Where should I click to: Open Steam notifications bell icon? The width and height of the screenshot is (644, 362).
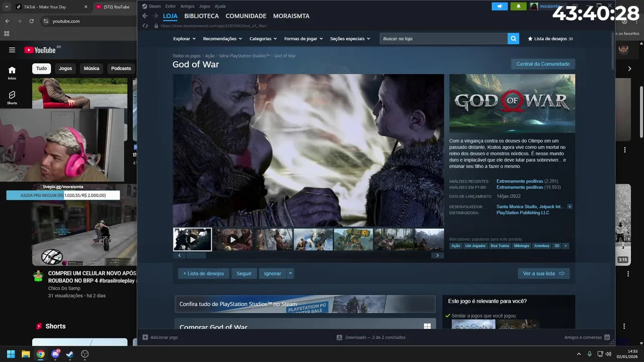[x=518, y=7]
